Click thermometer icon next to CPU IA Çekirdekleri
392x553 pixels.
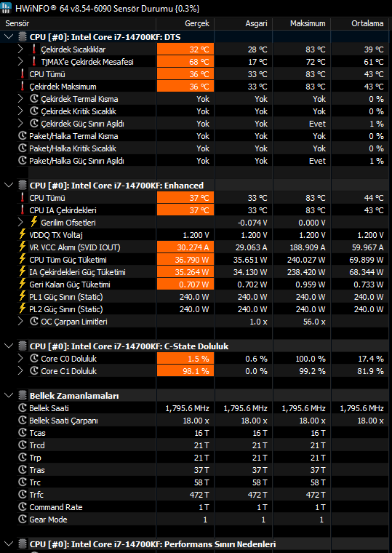tap(23, 210)
